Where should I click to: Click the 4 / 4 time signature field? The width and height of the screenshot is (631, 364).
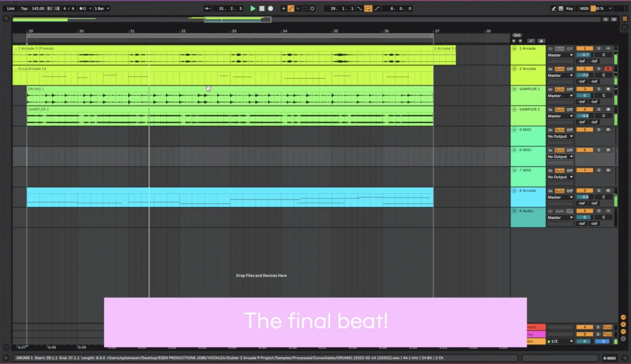68,8
